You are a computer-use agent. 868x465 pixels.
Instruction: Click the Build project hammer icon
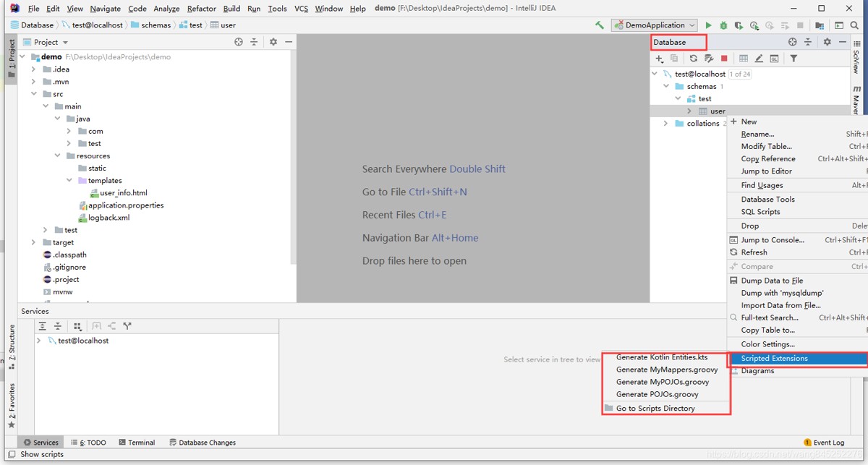pyautogui.click(x=600, y=25)
